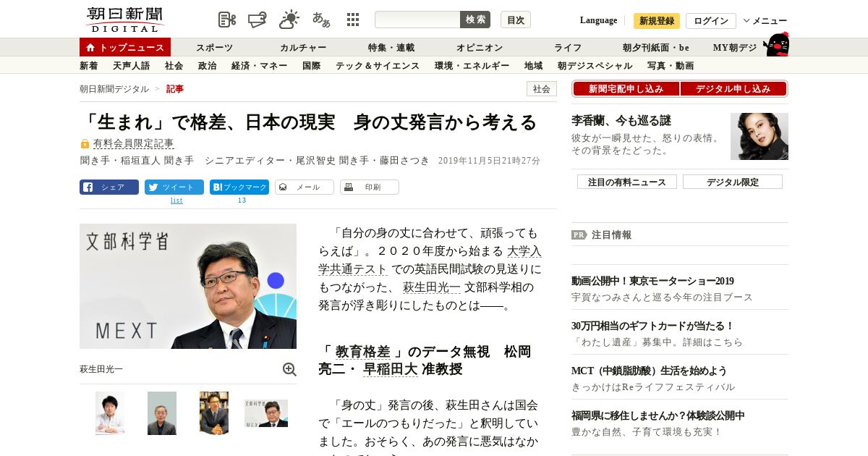Click the 注目の有料ニュース button
This screenshot has width=868, height=456.
tap(627, 182)
